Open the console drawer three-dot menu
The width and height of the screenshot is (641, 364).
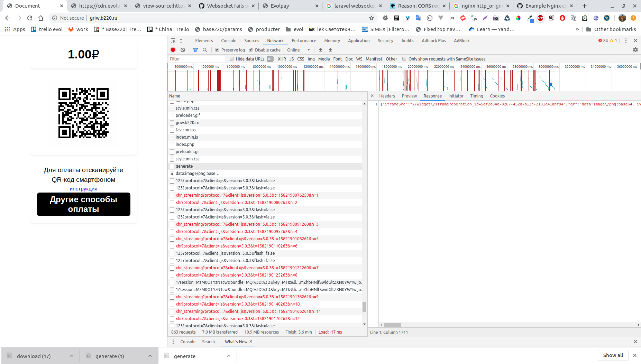tap(173, 342)
